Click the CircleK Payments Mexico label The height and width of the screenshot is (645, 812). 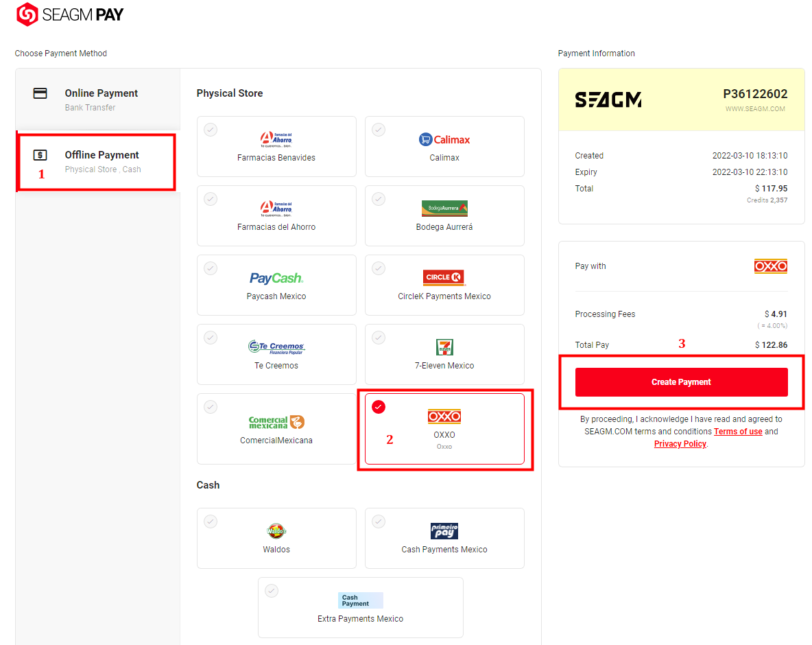(x=444, y=296)
